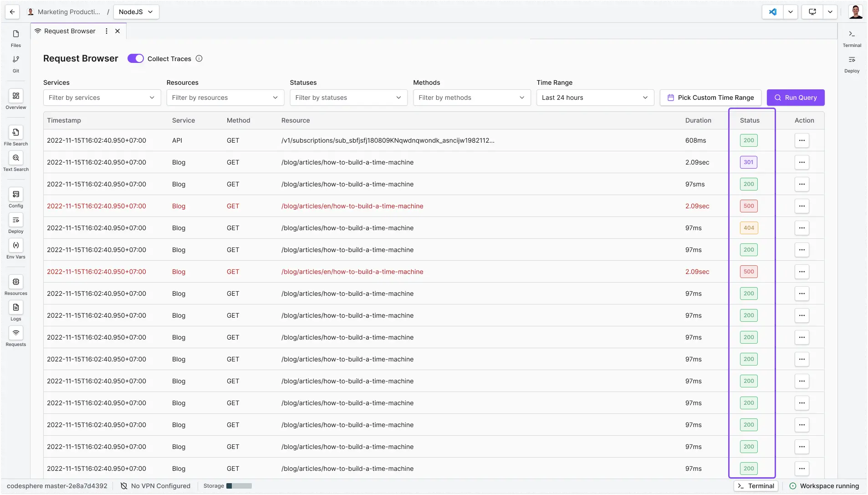Image resolution: width=868 pixels, height=495 pixels.
Task: Open the Overview sidebar icon
Action: point(16,99)
